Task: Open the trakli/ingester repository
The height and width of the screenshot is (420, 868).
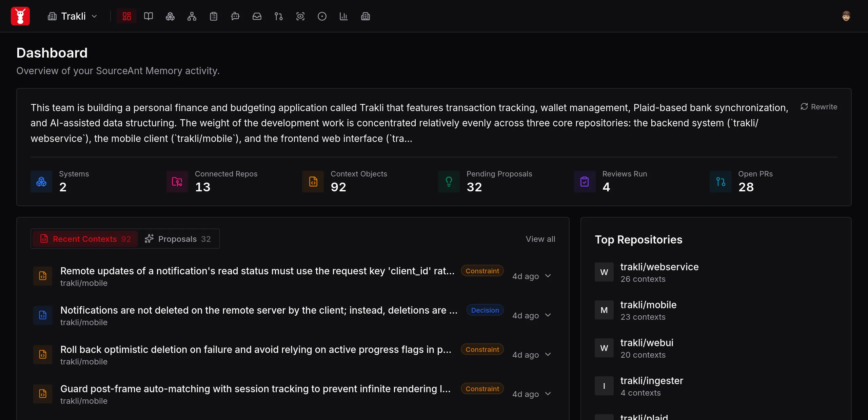Action: [652, 381]
